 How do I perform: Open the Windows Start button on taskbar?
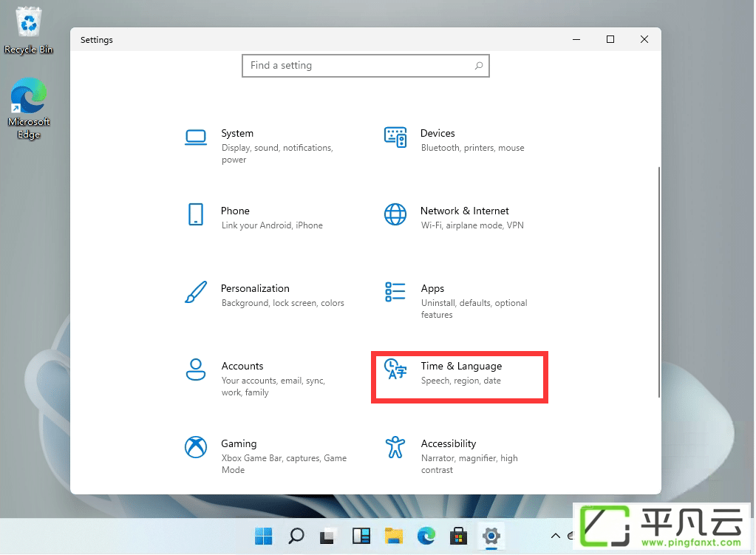(263, 536)
